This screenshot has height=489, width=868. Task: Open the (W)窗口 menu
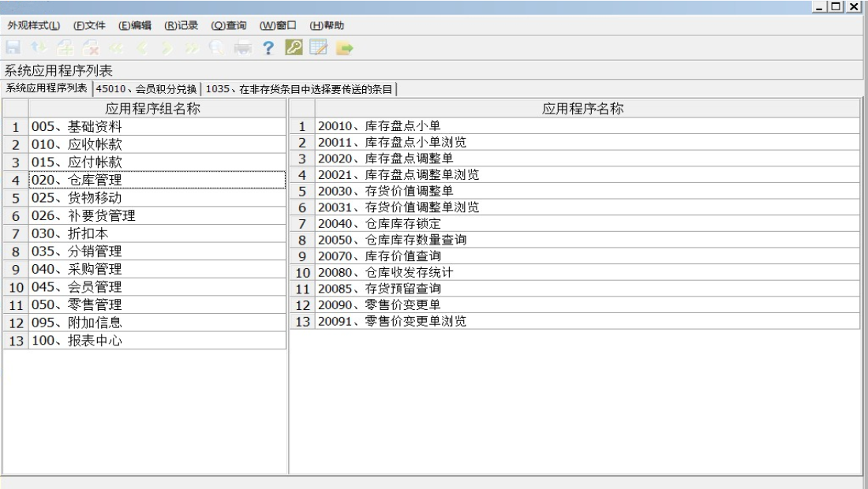tap(278, 25)
